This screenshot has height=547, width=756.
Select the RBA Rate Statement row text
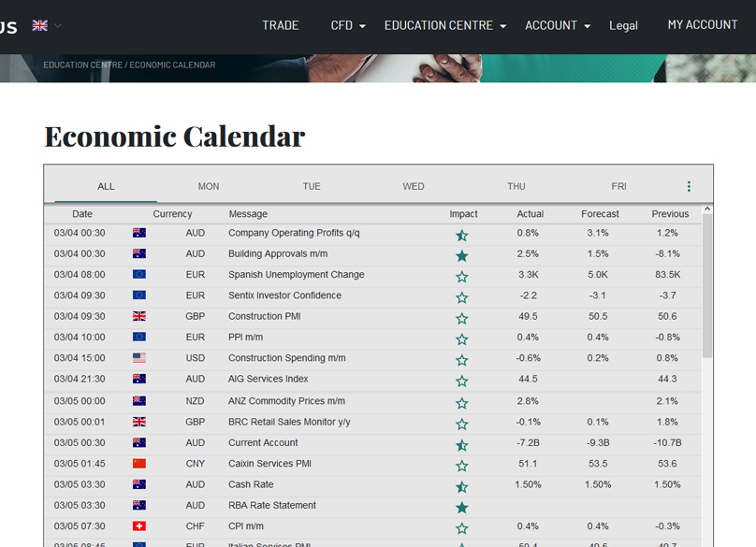point(272,505)
